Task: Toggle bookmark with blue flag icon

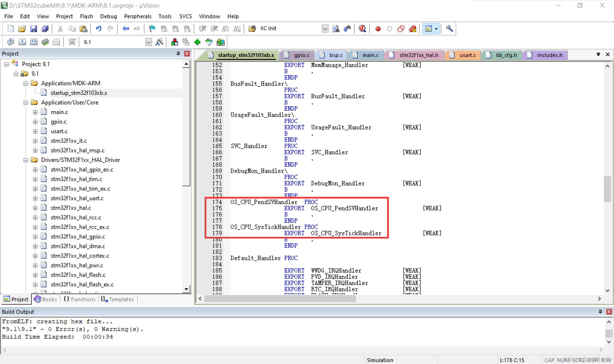Action: click(x=152, y=29)
